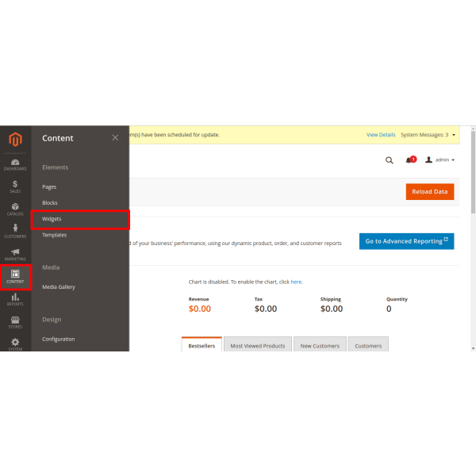Switch to Most Viewed Products tab
This screenshot has height=476, width=476.
pyautogui.click(x=257, y=346)
